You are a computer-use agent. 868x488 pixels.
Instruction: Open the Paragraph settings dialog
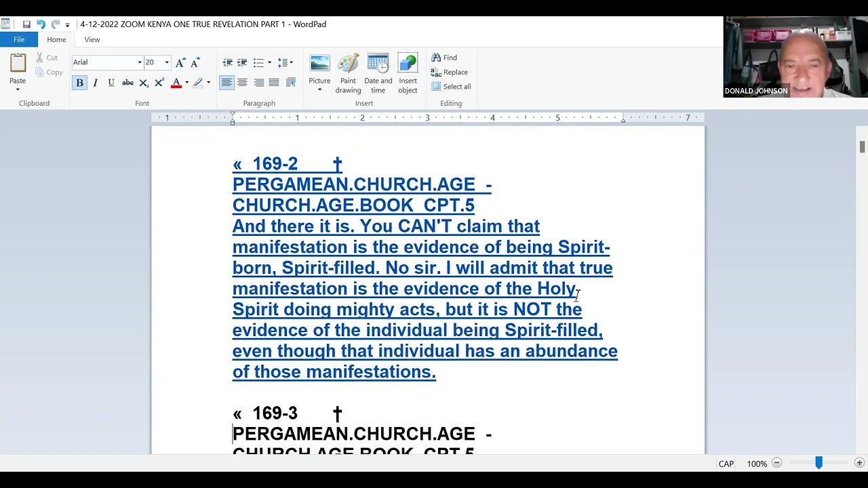pos(291,83)
